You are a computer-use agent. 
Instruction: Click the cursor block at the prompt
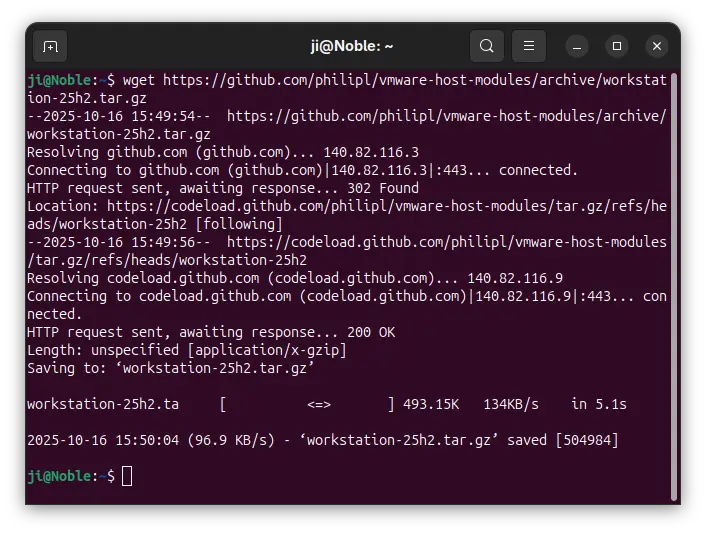pos(127,476)
